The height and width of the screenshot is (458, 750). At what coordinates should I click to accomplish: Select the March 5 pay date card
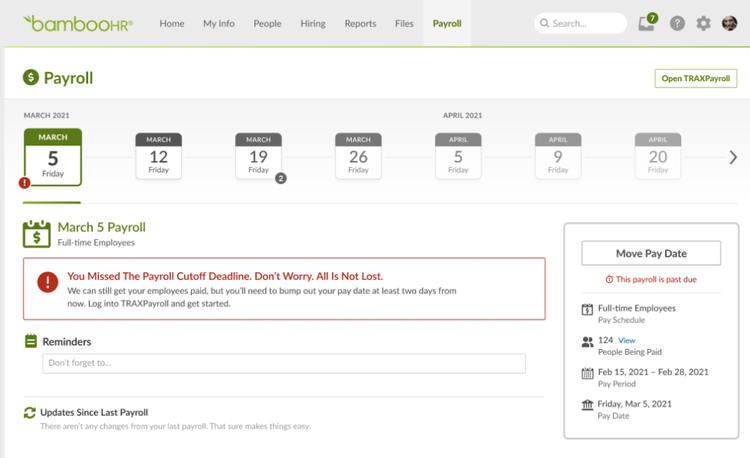click(x=53, y=157)
